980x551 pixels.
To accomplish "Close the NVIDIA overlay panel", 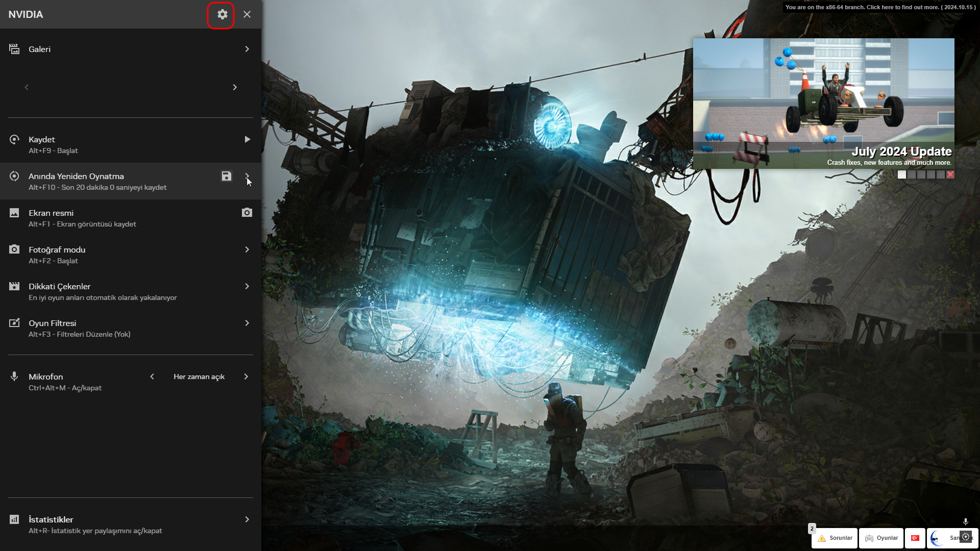I will coord(247,14).
